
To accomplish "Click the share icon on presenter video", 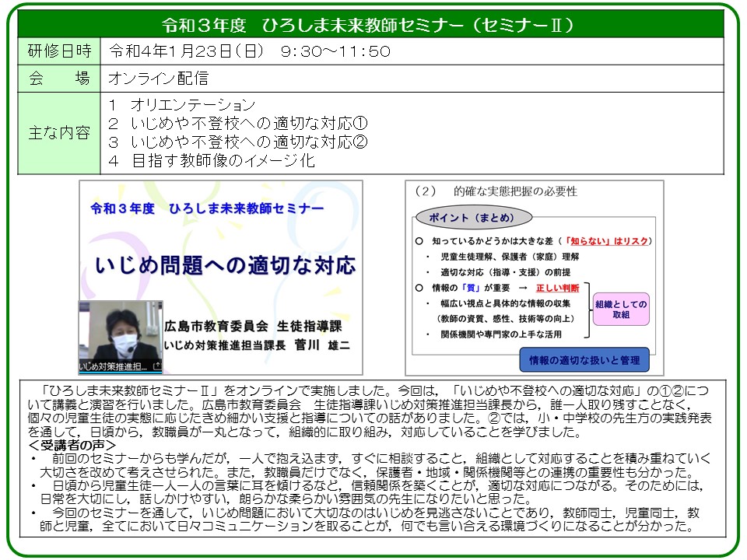I will point(158,365).
